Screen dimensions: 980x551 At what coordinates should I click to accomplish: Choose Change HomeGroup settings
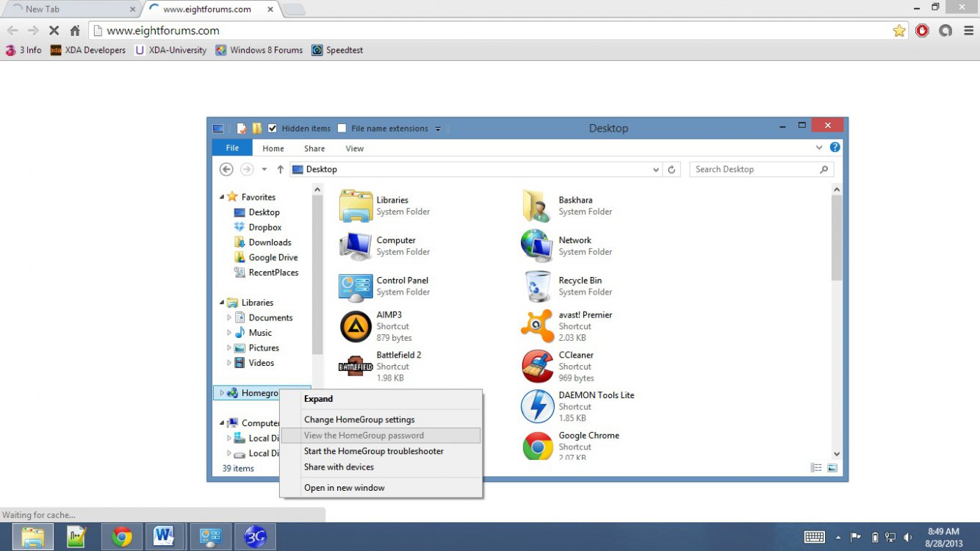381,419
